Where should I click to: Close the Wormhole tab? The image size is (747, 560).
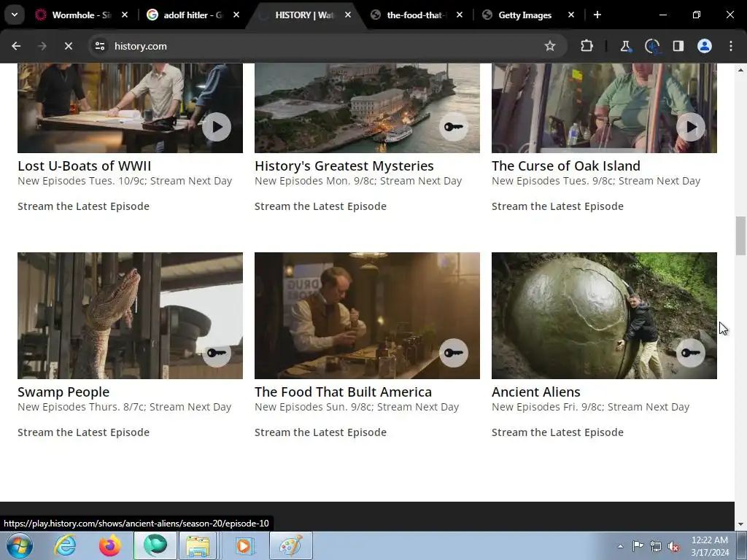(125, 15)
